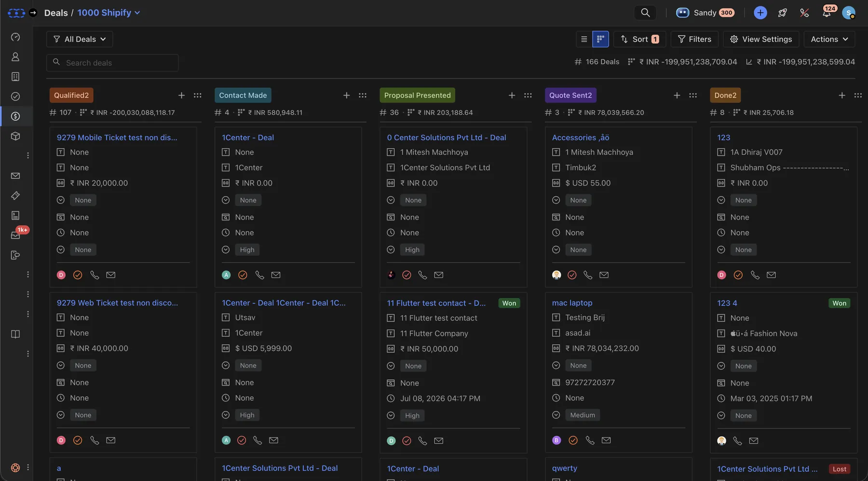This screenshot has height=481, width=868.
Task: Open the Filters panel
Action: (694, 39)
